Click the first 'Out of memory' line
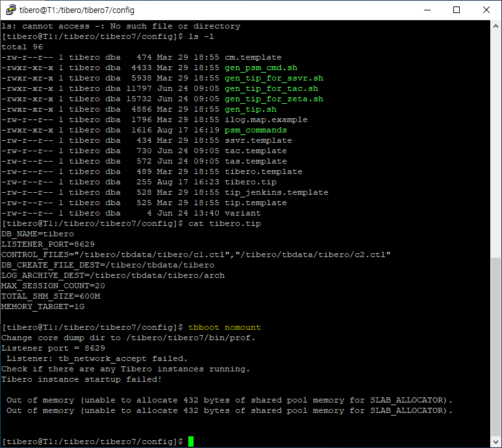This screenshot has width=502, height=448. (229, 401)
